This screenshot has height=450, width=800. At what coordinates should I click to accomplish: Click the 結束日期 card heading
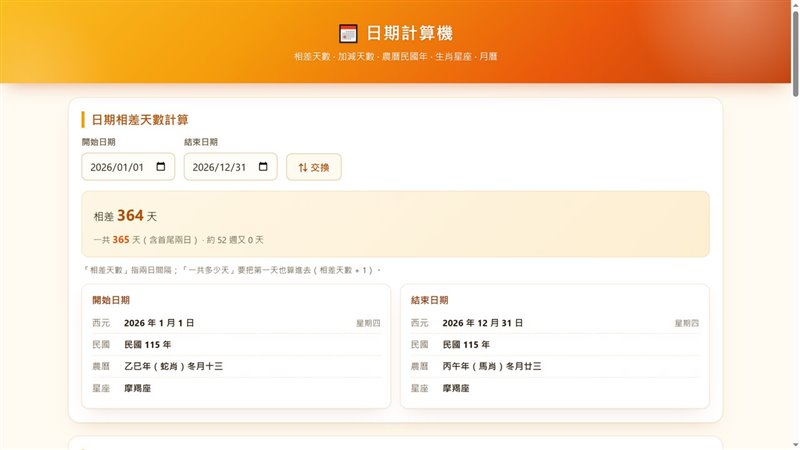coord(430,300)
